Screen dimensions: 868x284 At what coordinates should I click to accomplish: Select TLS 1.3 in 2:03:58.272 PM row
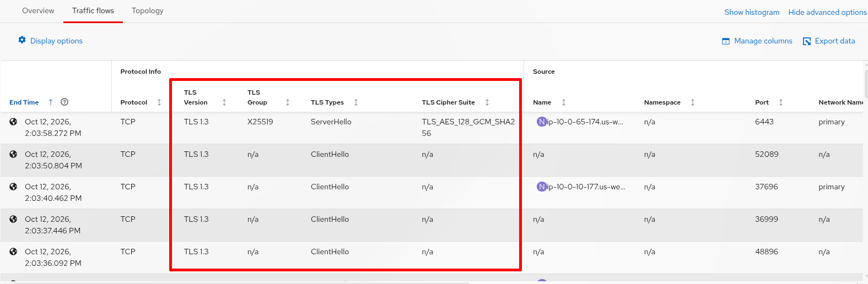(x=196, y=122)
